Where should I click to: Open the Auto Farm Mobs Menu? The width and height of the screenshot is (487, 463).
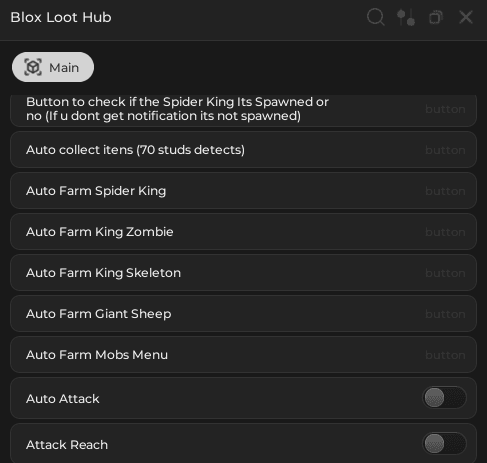pyautogui.click(x=243, y=355)
